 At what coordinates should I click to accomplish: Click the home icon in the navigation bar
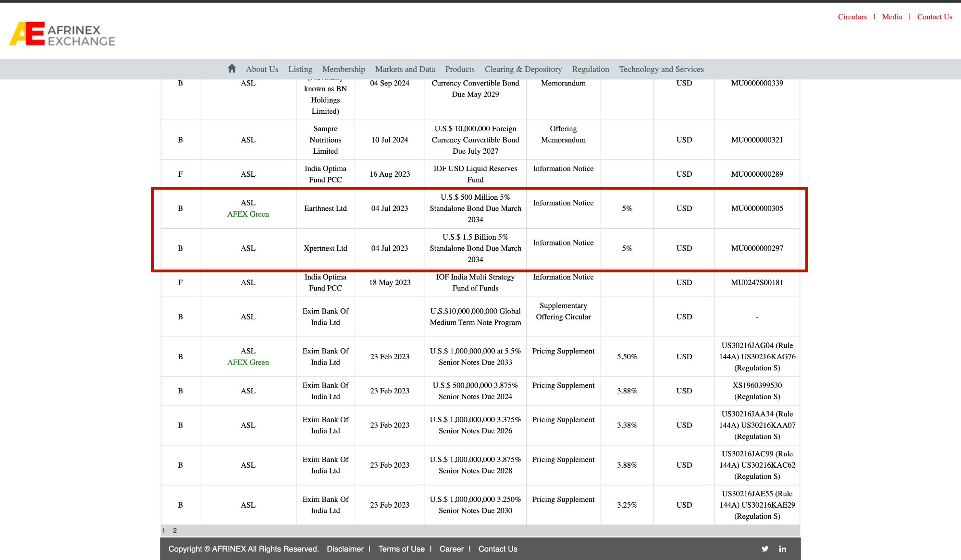[232, 69]
